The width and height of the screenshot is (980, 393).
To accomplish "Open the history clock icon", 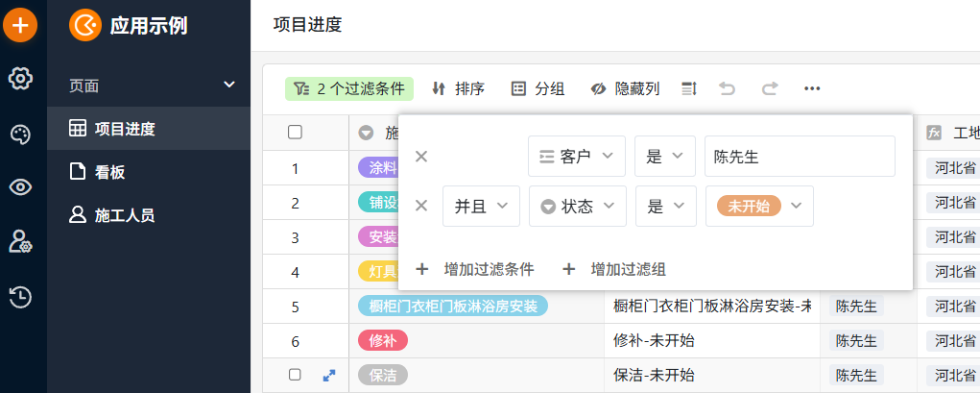I will coord(20,297).
